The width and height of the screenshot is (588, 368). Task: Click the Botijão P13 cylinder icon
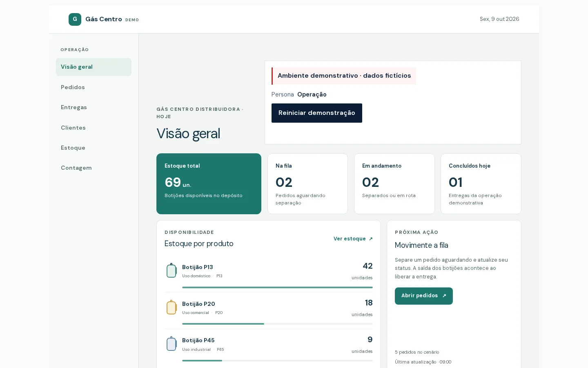(171, 270)
